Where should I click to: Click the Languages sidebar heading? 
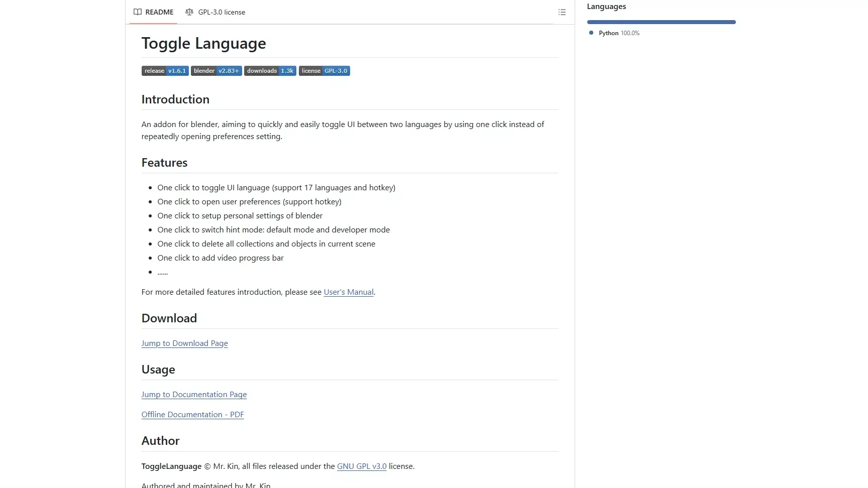point(606,7)
